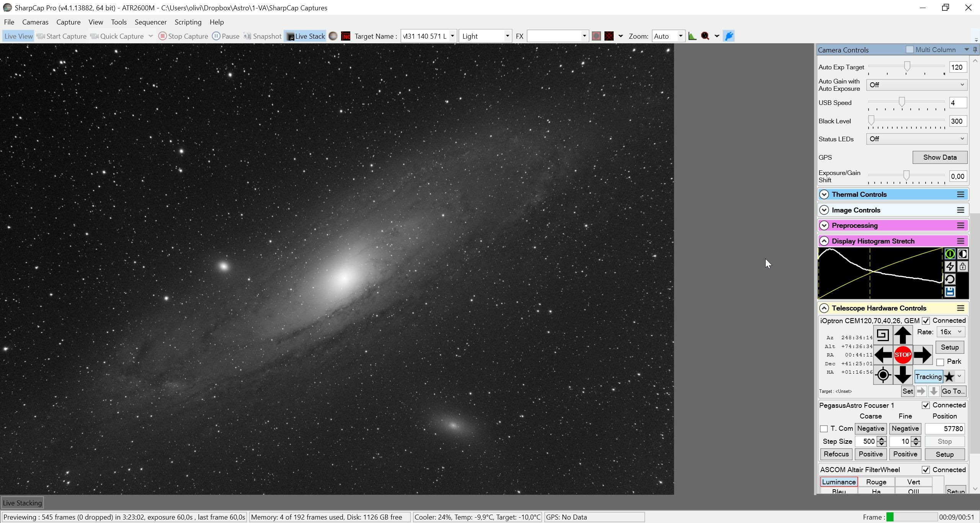Toggle the Live Stack toolbar button

(305, 36)
